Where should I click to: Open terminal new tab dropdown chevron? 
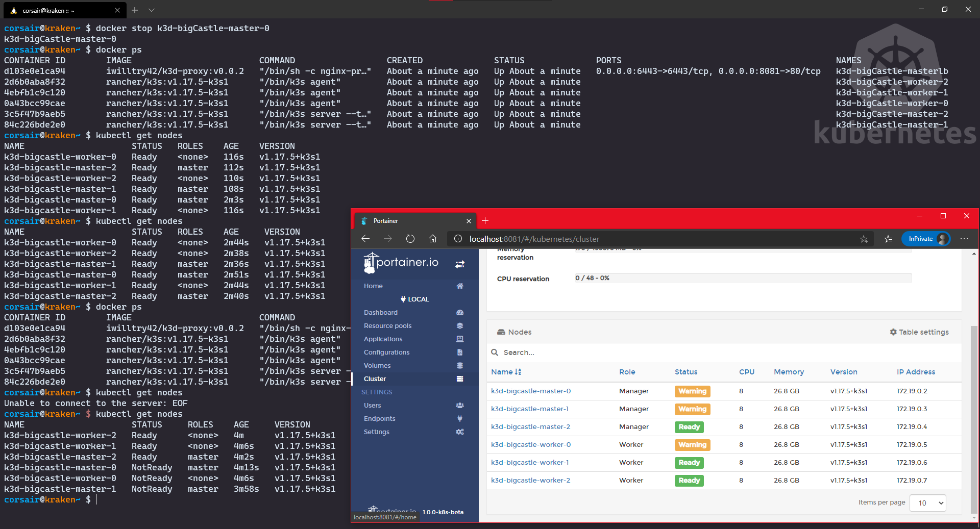click(152, 10)
